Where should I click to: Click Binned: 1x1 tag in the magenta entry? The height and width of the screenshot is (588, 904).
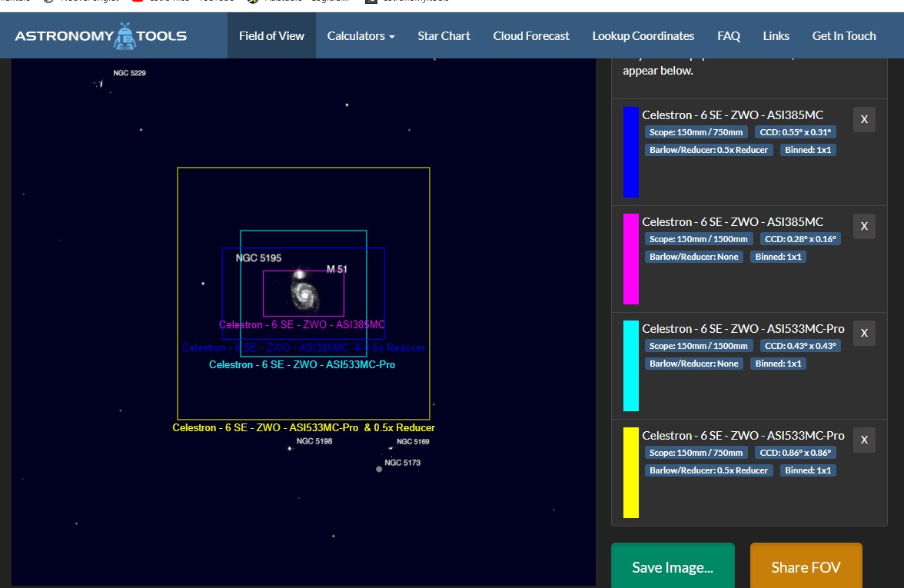pyautogui.click(x=778, y=257)
